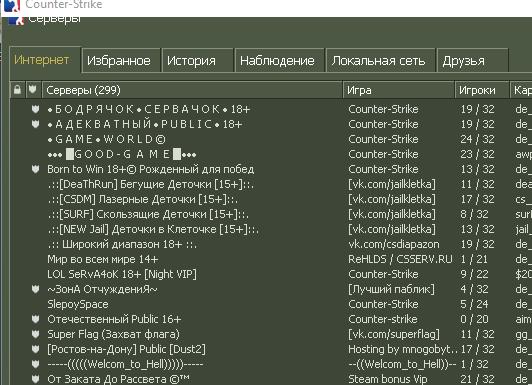Select [NEW Jail] Деточки в Клеточке server
The height and width of the screenshot is (385, 532).
point(153,229)
